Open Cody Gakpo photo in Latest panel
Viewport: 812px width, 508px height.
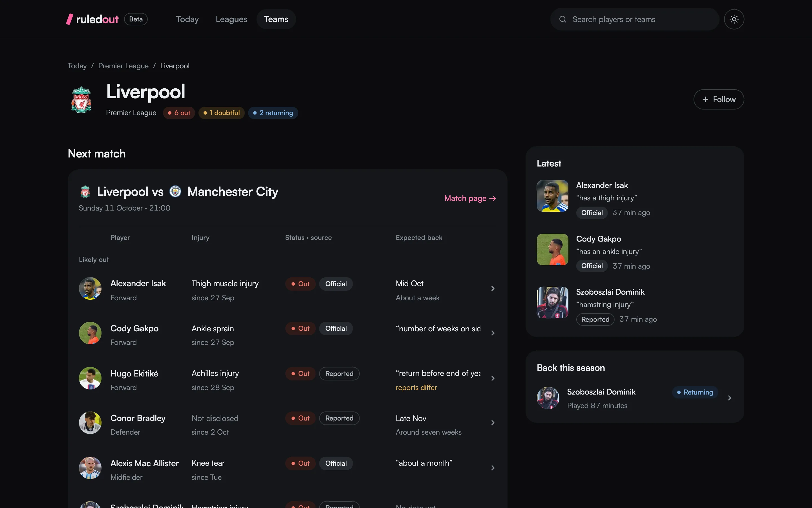(x=552, y=249)
